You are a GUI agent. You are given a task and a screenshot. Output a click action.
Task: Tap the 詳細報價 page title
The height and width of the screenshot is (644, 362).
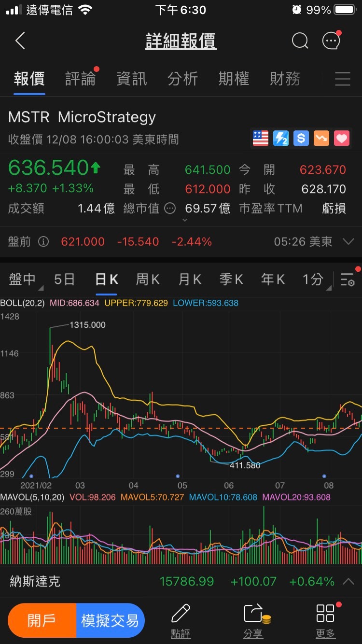(181, 42)
